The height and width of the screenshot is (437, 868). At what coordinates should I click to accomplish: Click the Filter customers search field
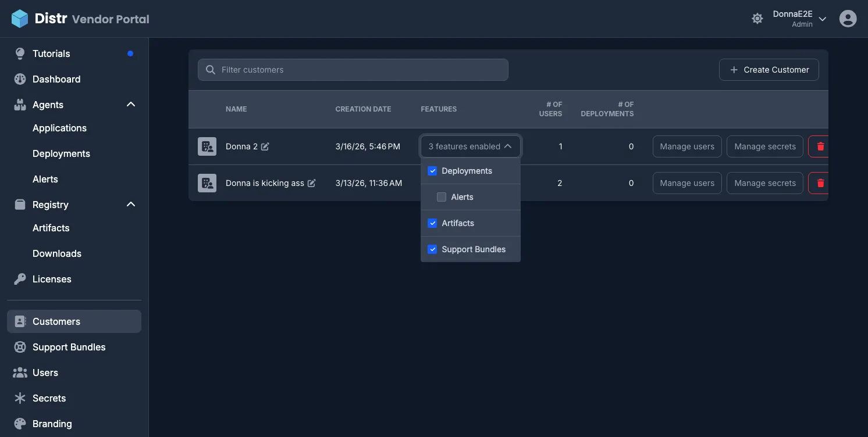353,69
